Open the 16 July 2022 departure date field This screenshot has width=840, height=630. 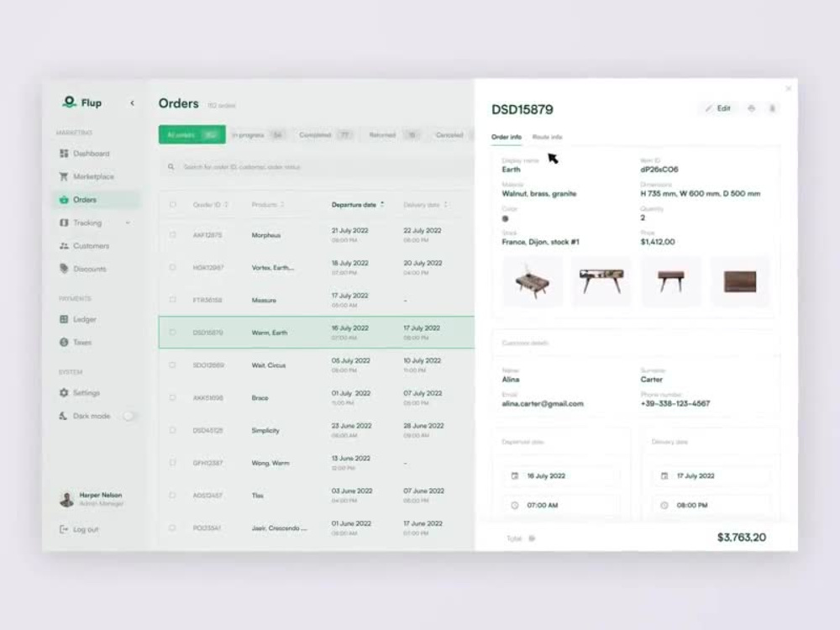[561, 475]
